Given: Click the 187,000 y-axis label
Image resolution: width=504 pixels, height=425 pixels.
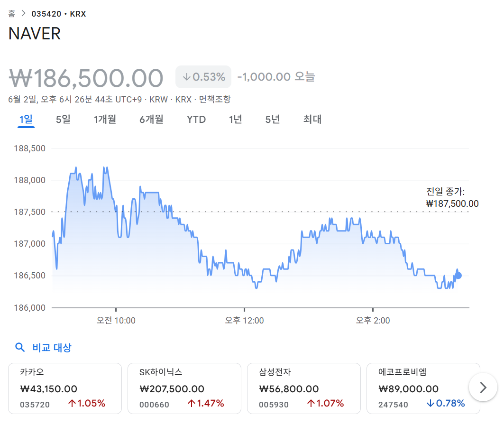Looking at the screenshot, I should [x=29, y=244].
